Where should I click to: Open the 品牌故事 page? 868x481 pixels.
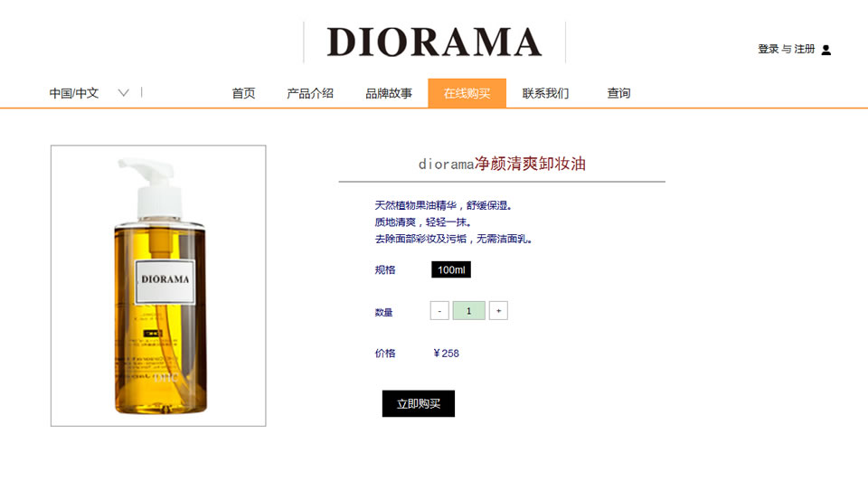tap(389, 93)
